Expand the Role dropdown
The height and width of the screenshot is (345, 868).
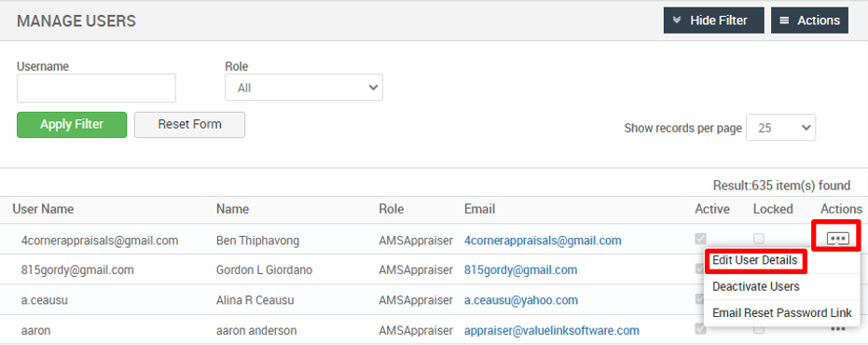303,88
